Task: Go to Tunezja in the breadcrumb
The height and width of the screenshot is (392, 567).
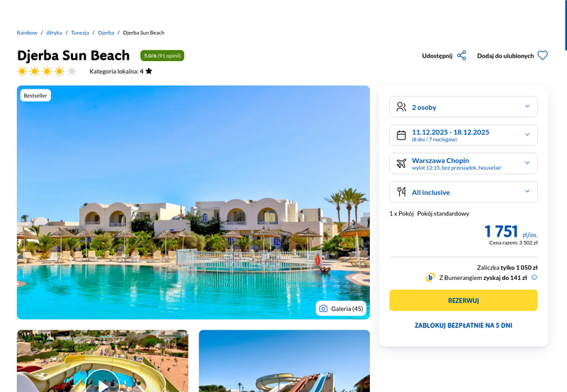Action: coord(80,33)
